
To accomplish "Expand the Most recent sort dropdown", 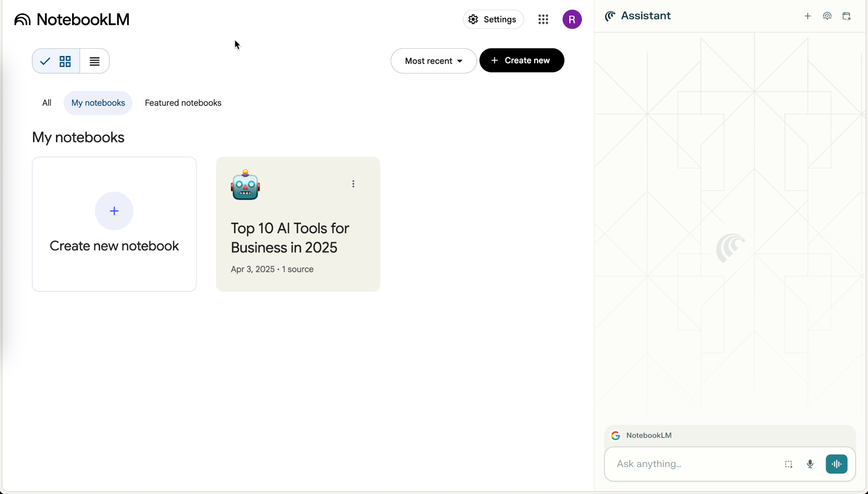I will pos(433,61).
